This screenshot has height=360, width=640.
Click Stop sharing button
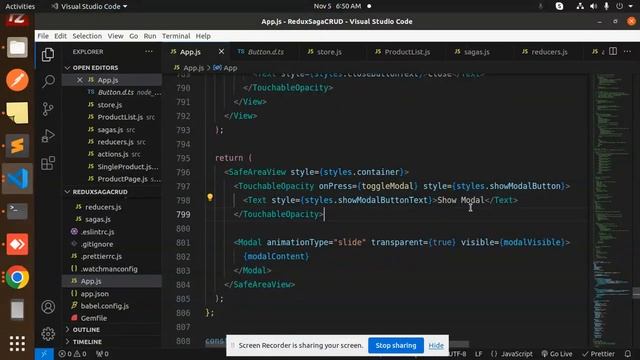(396, 345)
